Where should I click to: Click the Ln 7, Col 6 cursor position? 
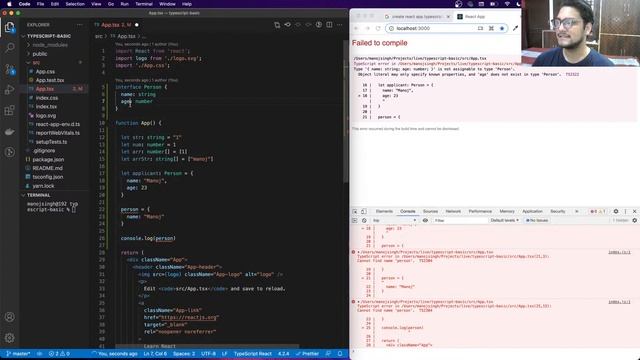point(155,354)
